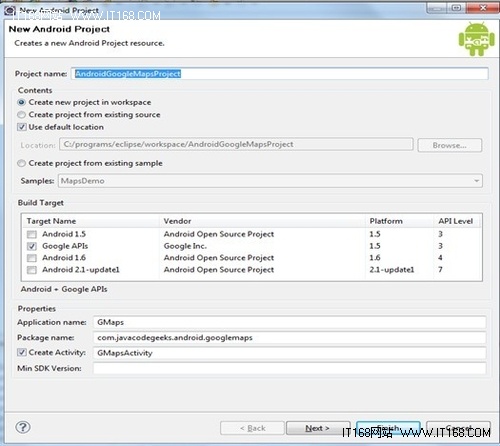Viewport: 500px width, 446px height.
Task: Click the Browse... button
Action: click(449, 145)
